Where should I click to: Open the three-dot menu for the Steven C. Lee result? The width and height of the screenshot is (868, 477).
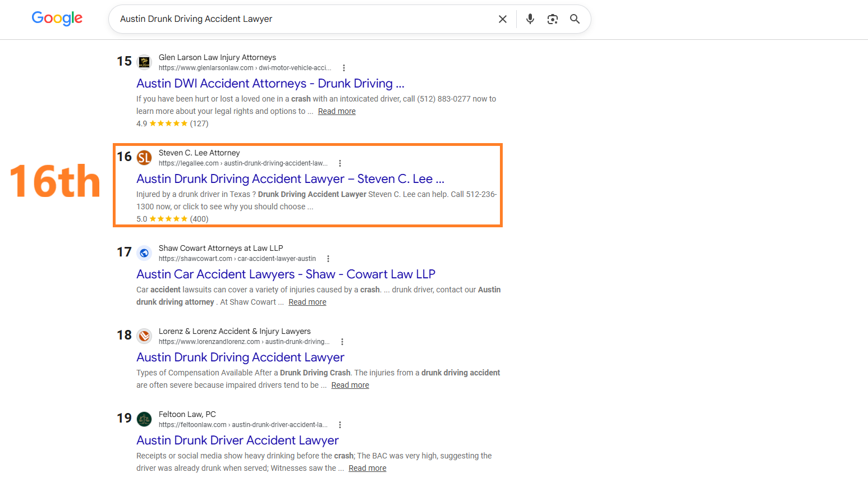tap(340, 163)
